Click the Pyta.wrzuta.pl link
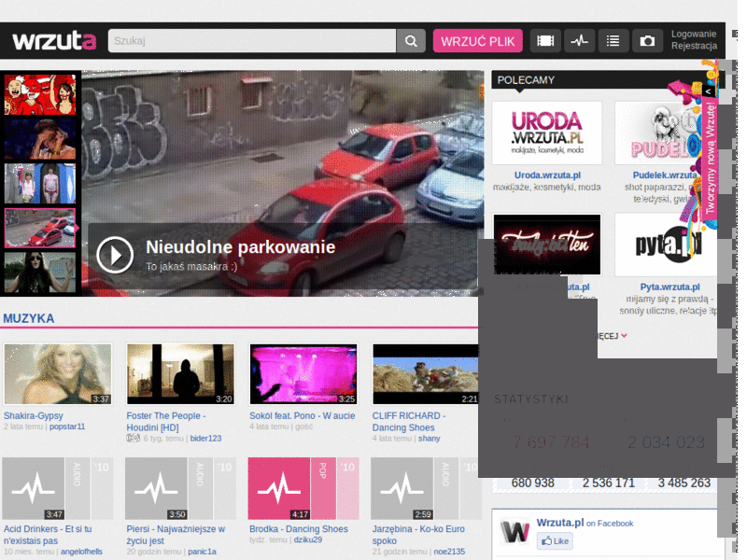 click(x=669, y=287)
